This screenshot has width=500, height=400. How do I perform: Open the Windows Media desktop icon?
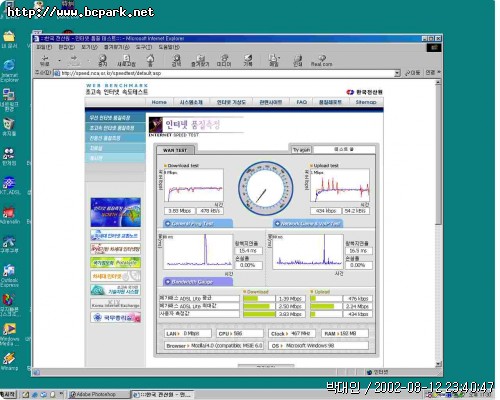pyautogui.click(x=9, y=334)
